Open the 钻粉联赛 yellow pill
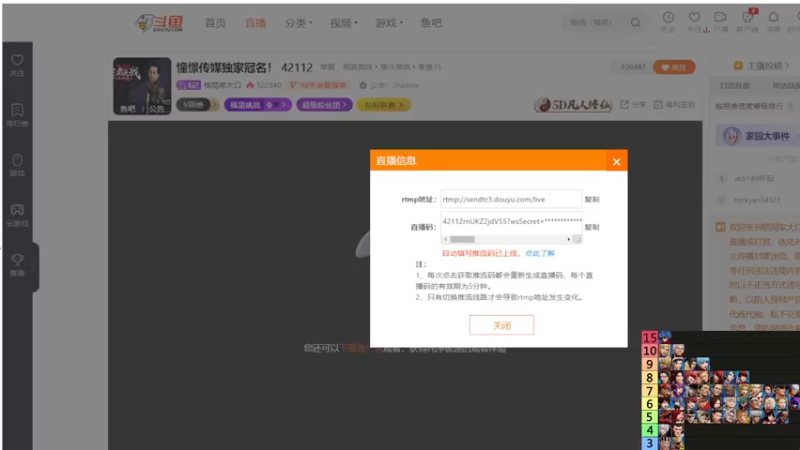Screen dimensions: 800x450 pyautogui.click(x=384, y=105)
